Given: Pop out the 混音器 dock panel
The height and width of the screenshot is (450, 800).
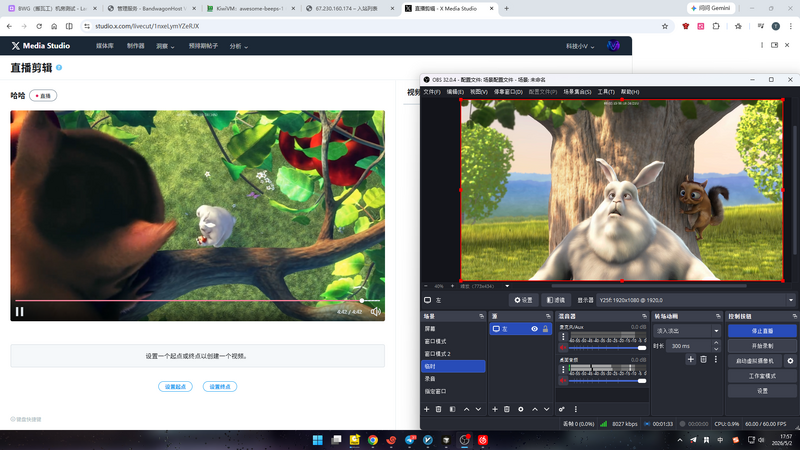Looking at the screenshot, I should tap(644, 316).
